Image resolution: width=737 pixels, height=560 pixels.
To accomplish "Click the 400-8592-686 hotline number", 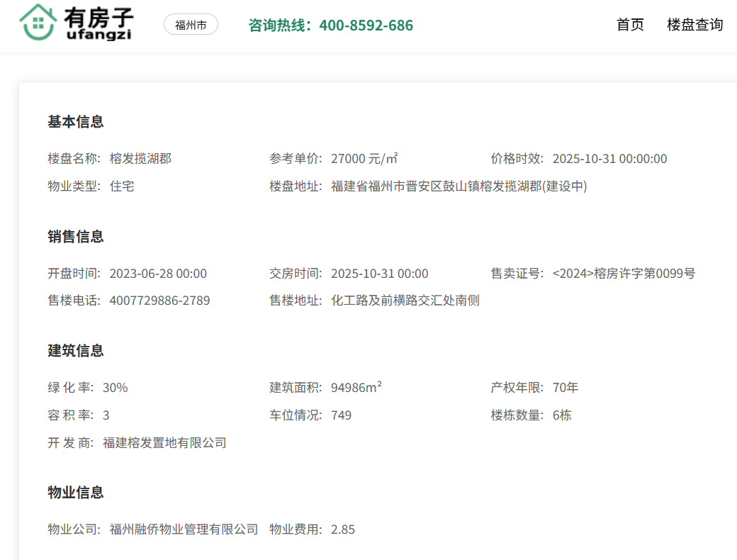I will [366, 26].
